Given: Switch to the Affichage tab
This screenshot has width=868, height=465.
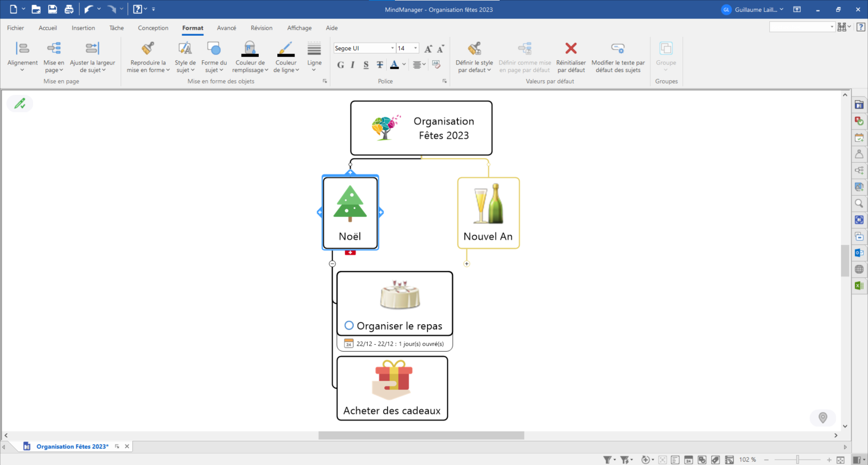Looking at the screenshot, I should 299,28.
